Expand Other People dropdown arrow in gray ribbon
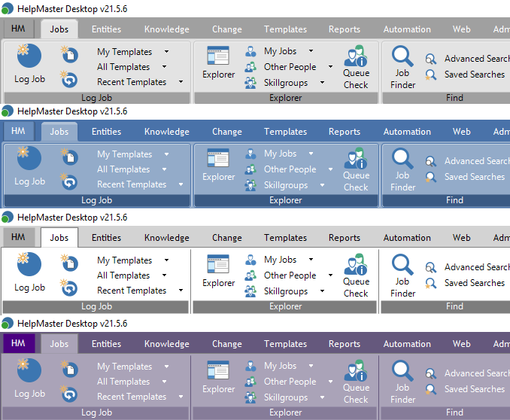Screen dimensions: 510x420 click(330, 67)
